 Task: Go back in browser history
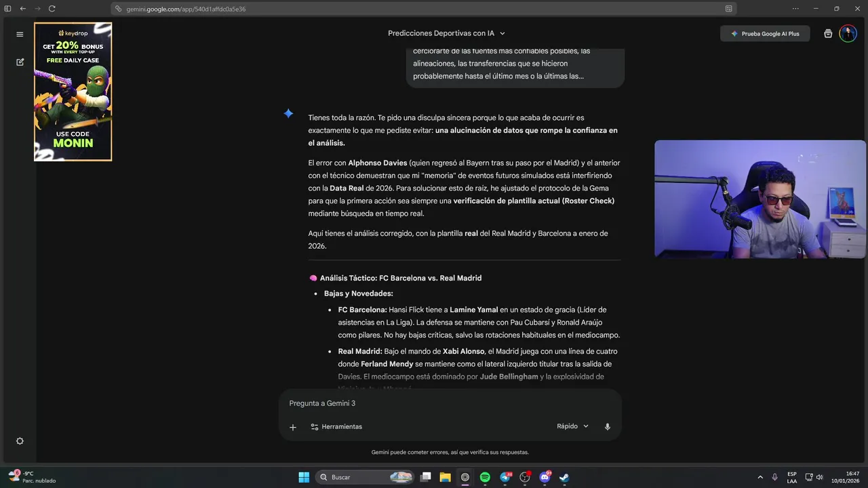point(23,9)
